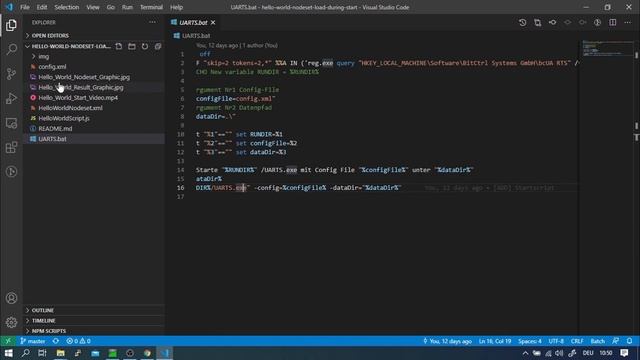Open the Windows Start menu

point(8,353)
